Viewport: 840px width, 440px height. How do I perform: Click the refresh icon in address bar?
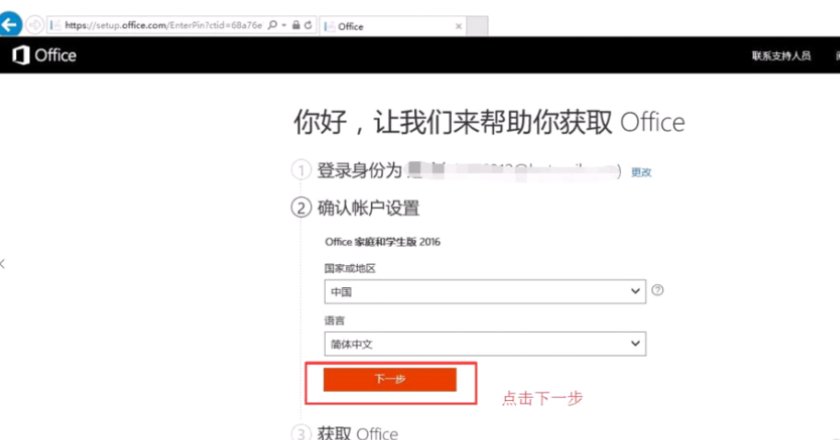[308, 25]
